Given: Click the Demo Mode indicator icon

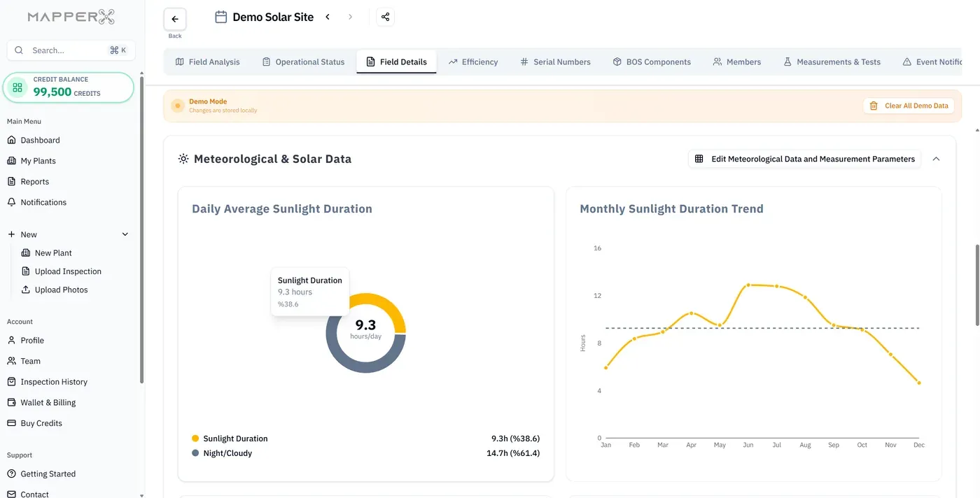Looking at the screenshot, I should [178, 106].
